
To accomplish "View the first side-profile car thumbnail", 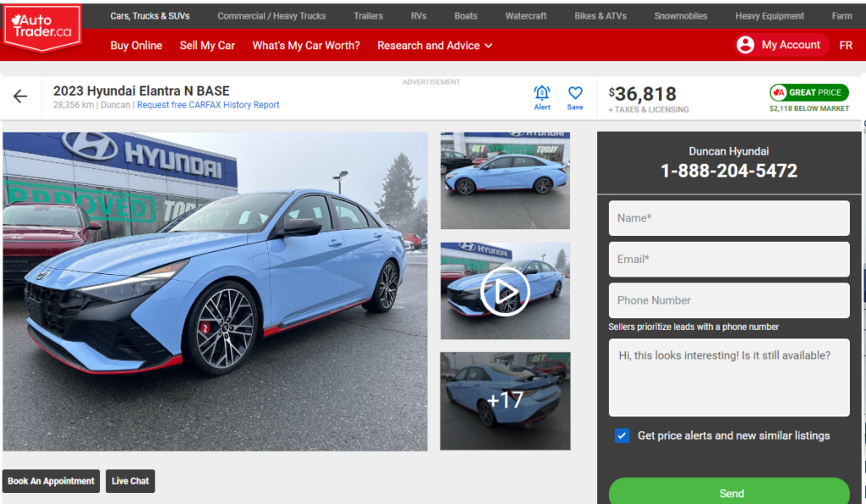I will pos(505,180).
